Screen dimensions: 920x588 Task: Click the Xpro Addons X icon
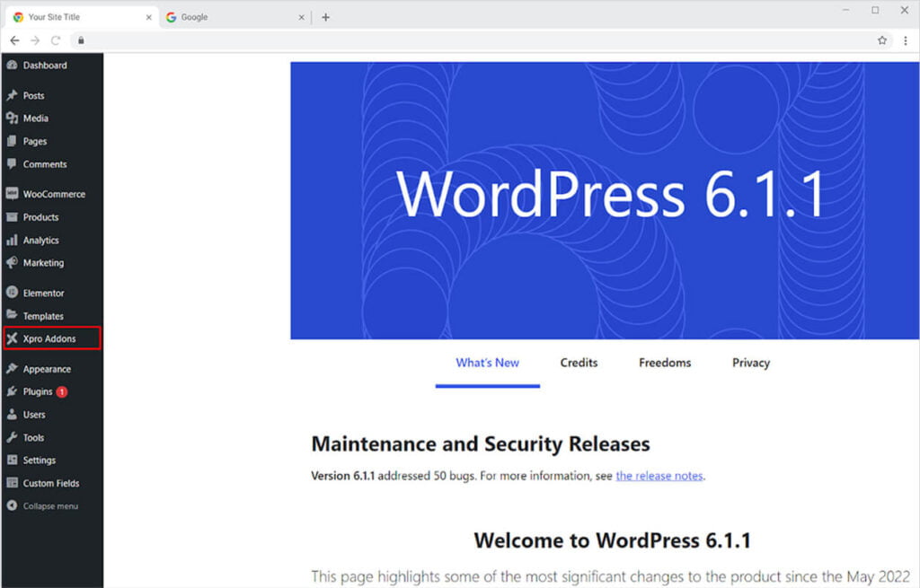pyautogui.click(x=12, y=338)
